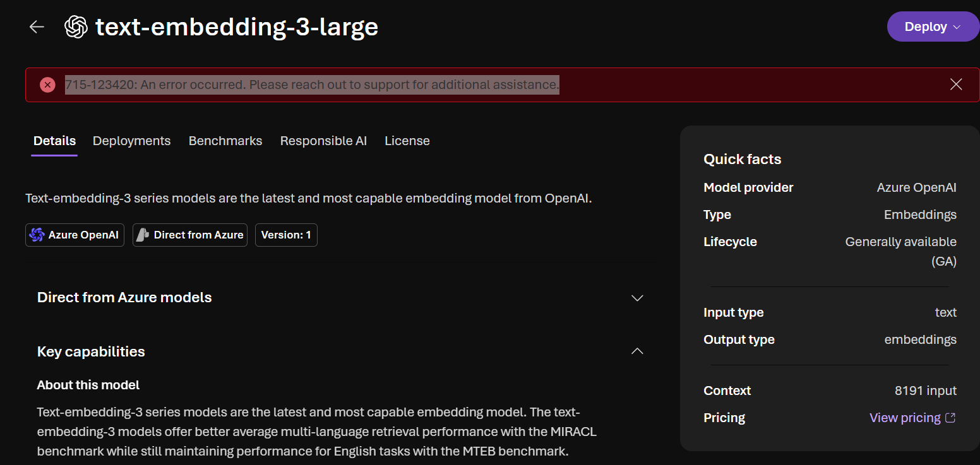Screen dimensions: 980x465
Task: Click the Direct from Azure tag label
Action: point(199,235)
